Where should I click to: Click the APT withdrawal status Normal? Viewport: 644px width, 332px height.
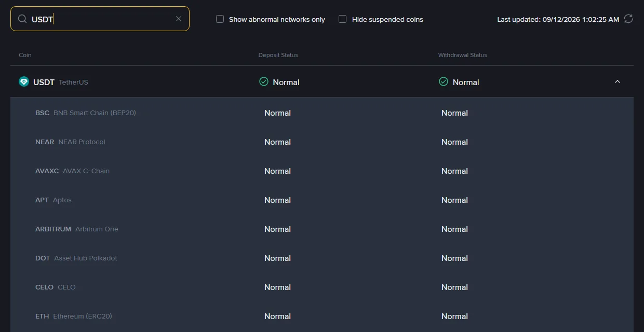(x=454, y=200)
